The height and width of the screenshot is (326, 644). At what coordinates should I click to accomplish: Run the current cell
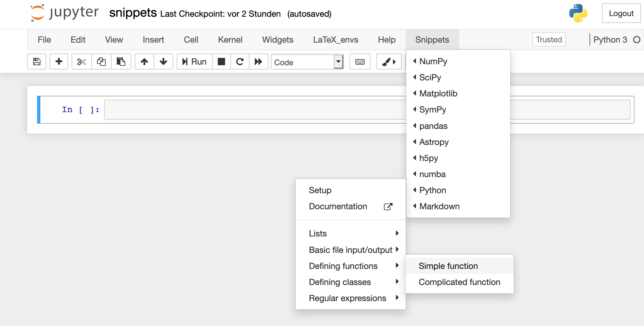coord(195,62)
